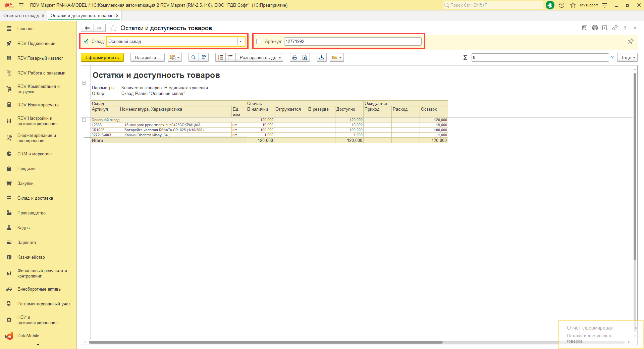Pin the filter settings panel
Screen dimensions: 644x349
(631, 41)
